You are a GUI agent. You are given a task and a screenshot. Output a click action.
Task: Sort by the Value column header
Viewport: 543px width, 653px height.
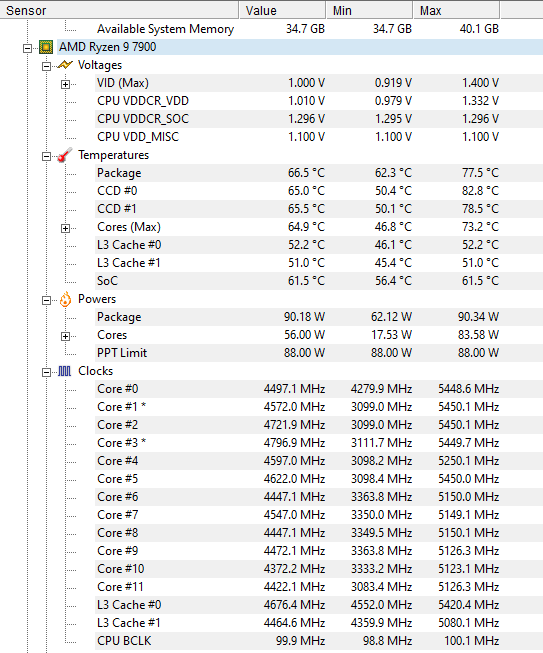(x=282, y=10)
